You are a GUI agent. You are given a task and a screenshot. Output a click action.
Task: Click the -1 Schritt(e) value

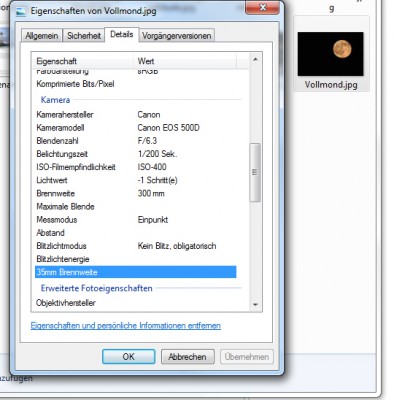pos(157,180)
